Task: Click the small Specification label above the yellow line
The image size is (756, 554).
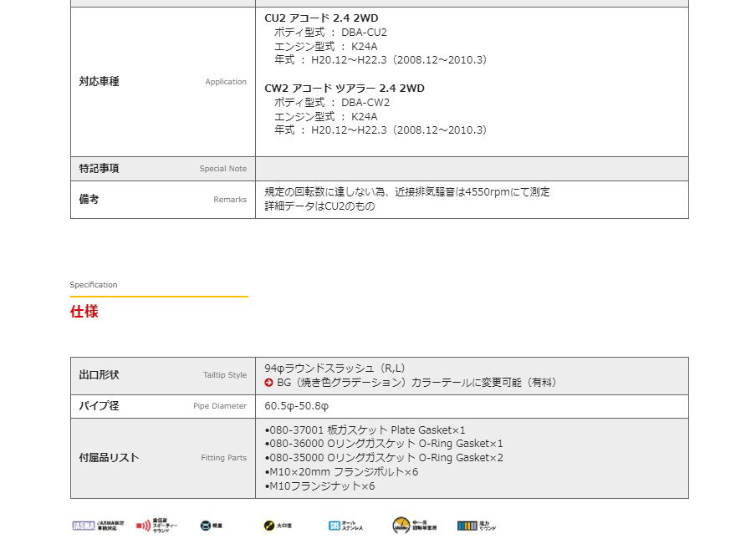Action: (x=94, y=285)
